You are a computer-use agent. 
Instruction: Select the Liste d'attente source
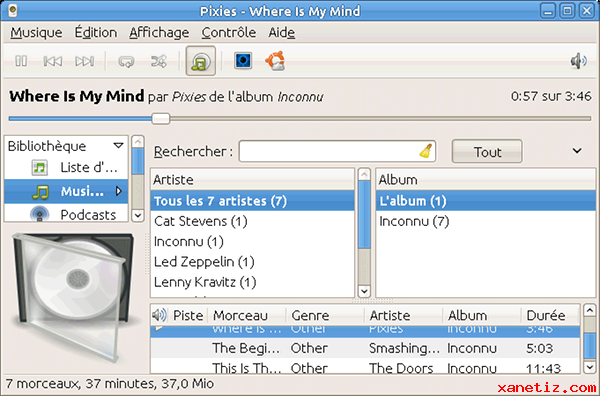66,168
